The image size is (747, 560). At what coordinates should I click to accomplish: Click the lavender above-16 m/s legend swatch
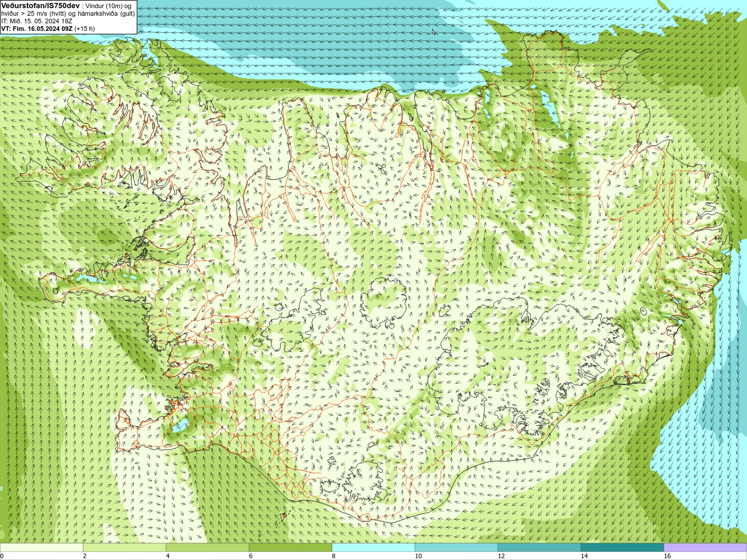[706, 548]
